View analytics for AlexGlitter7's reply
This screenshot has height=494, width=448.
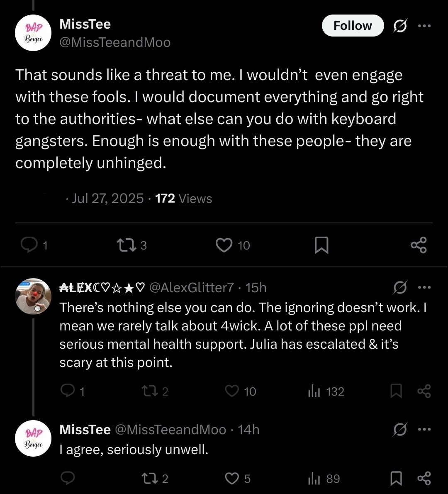[x=313, y=391]
